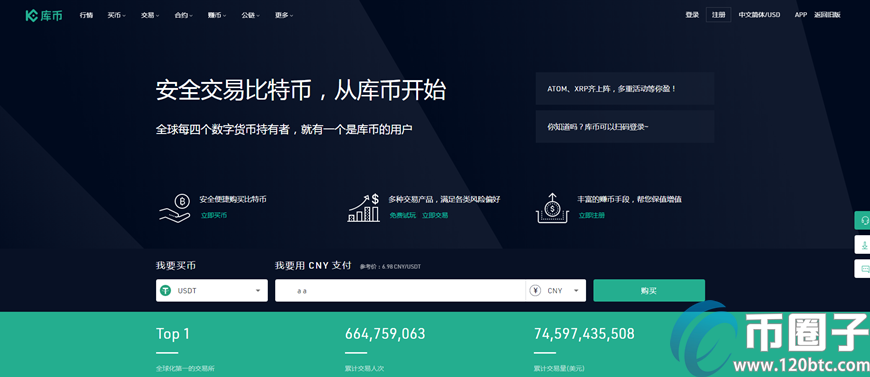Click the 登录 login link
Image resolution: width=870 pixels, height=377 pixels.
pos(692,15)
